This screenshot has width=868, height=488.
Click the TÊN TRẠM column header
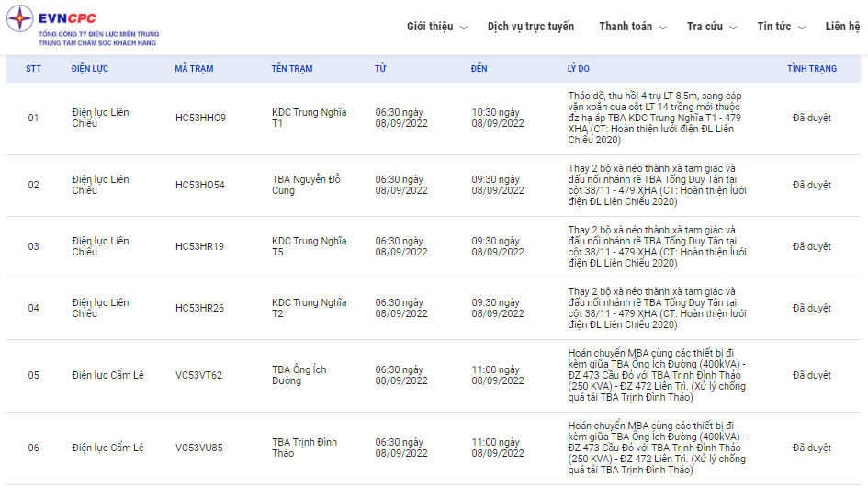[x=292, y=69]
